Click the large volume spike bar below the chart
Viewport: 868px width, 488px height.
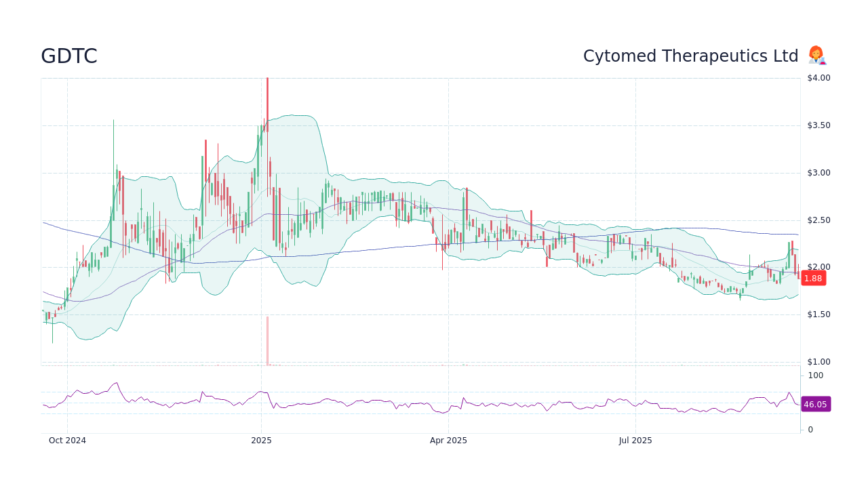click(x=267, y=339)
